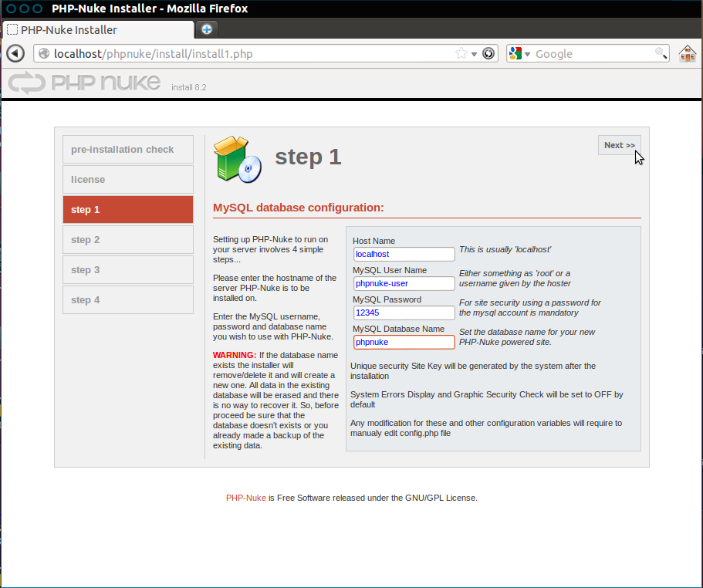The height and width of the screenshot is (588, 703).
Task: Click the 'step 1' page heading
Action: point(308,157)
